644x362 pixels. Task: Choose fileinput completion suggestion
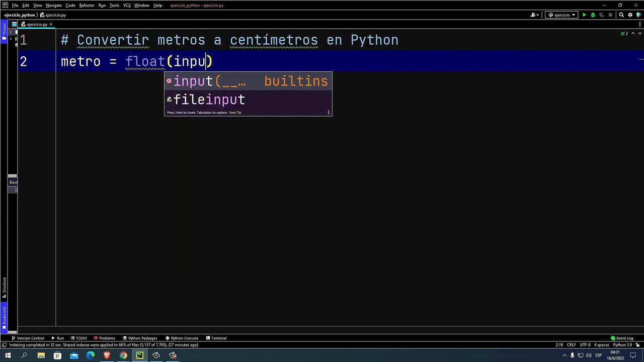(x=248, y=100)
